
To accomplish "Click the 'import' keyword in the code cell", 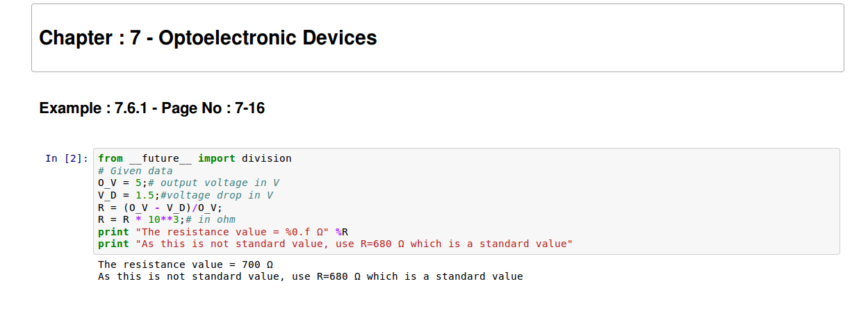I will [x=216, y=158].
